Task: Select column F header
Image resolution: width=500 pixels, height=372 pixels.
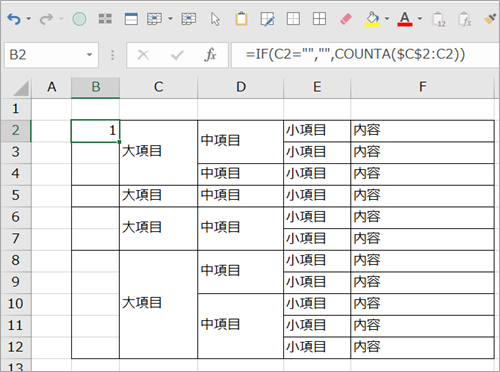Action: click(422, 87)
